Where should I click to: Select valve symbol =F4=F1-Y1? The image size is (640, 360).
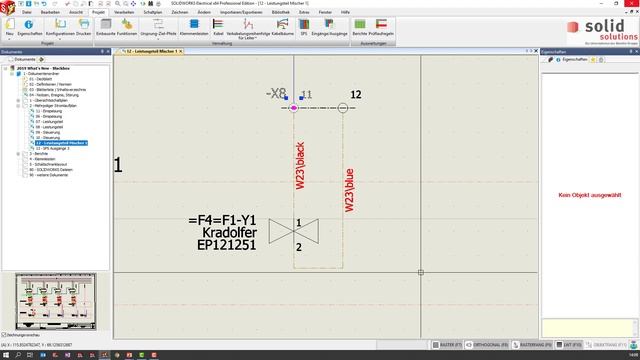click(x=293, y=231)
